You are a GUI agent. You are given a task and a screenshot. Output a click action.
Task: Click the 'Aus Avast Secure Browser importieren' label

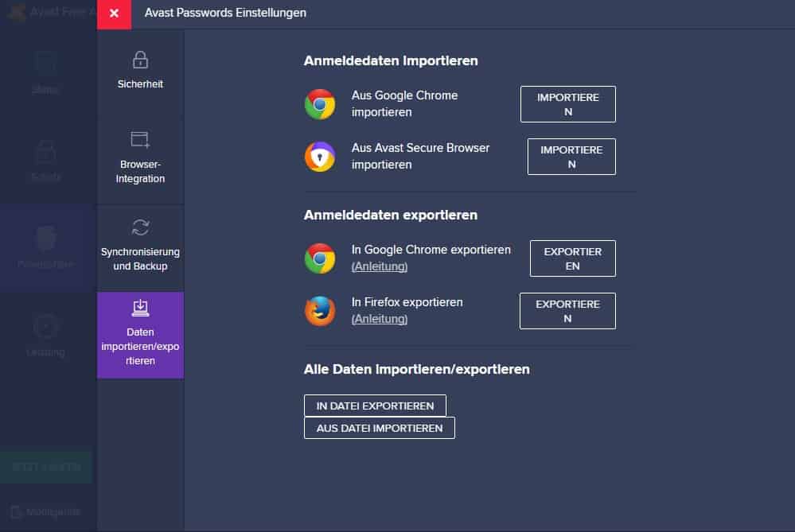click(x=421, y=156)
